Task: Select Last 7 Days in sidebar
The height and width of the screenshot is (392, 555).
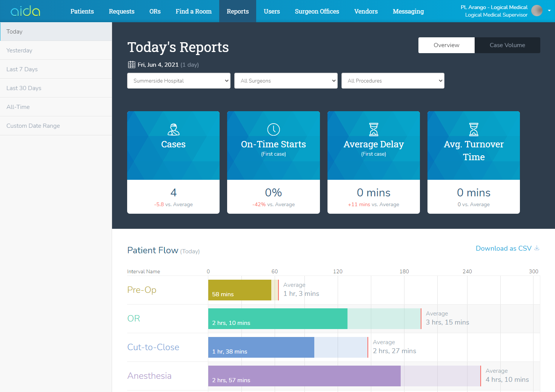Action: (x=22, y=69)
